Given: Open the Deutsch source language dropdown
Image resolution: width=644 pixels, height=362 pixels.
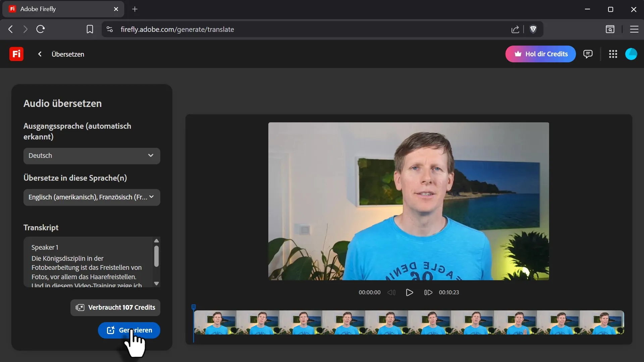Looking at the screenshot, I should (x=92, y=156).
